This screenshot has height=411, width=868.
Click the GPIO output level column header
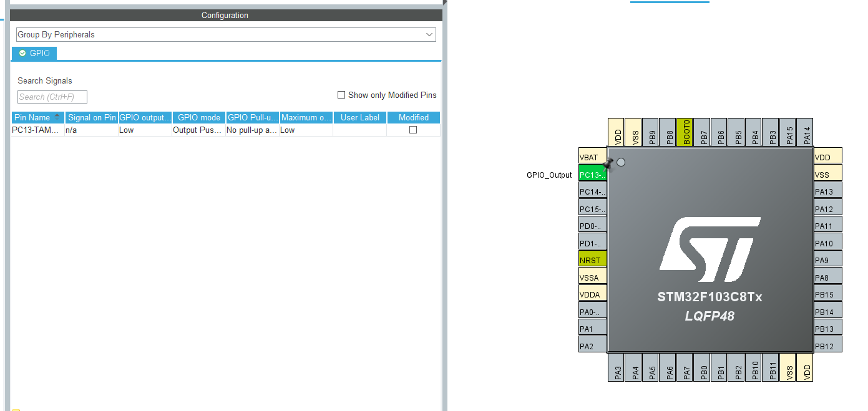[145, 117]
